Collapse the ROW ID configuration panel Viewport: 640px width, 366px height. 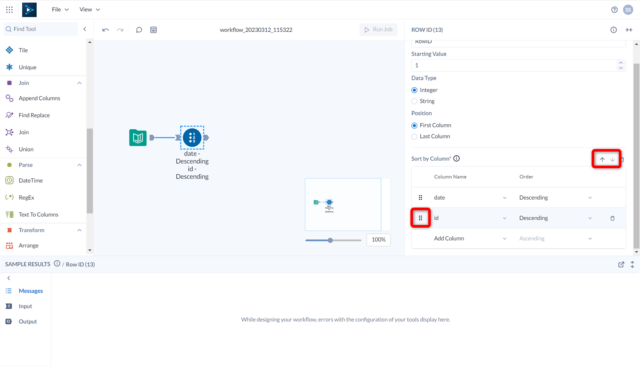[x=629, y=30]
